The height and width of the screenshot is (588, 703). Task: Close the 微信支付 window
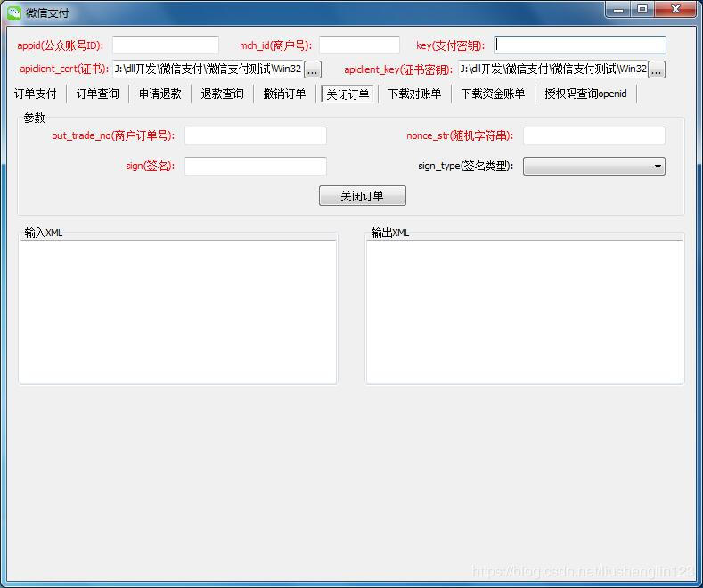tap(675, 10)
